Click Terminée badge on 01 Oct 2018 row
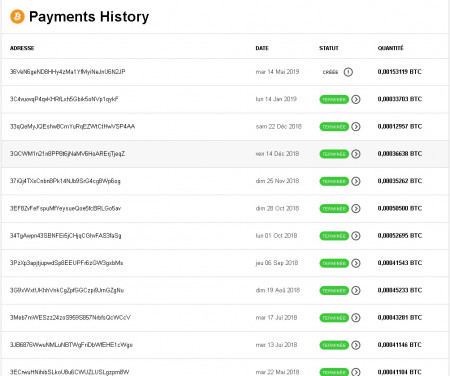Image resolution: width=450 pixels, height=376 pixels. point(334,236)
